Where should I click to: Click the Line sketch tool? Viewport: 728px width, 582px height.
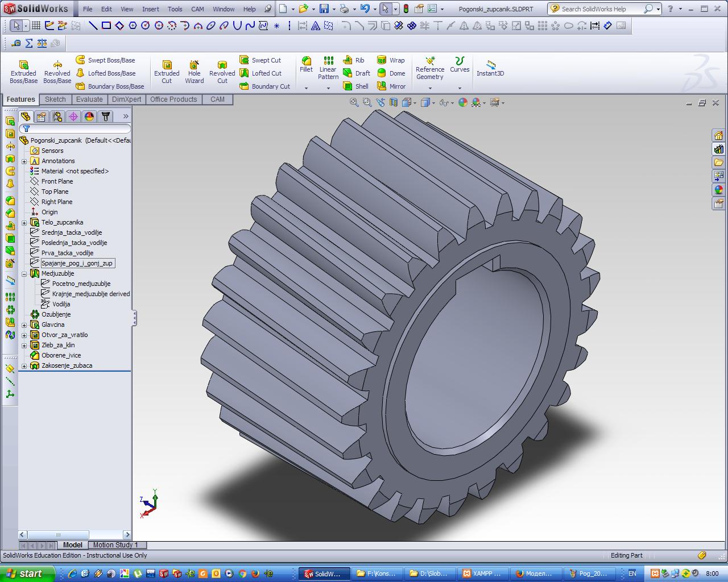(93, 26)
